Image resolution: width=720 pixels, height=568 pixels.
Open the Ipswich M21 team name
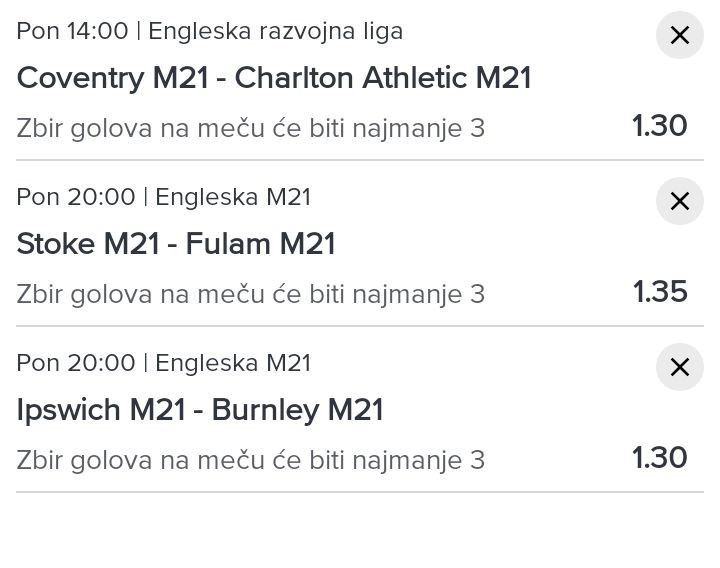[100, 410]
